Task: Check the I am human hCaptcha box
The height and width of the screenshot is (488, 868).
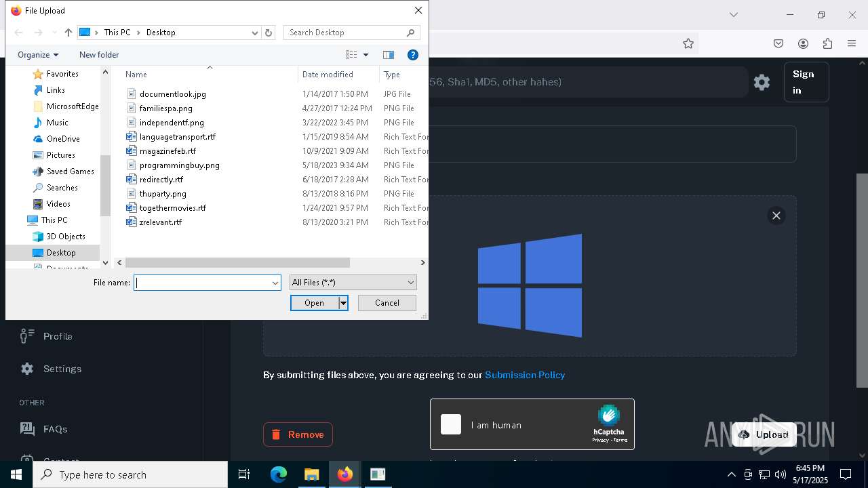Action: click(451, 424)
